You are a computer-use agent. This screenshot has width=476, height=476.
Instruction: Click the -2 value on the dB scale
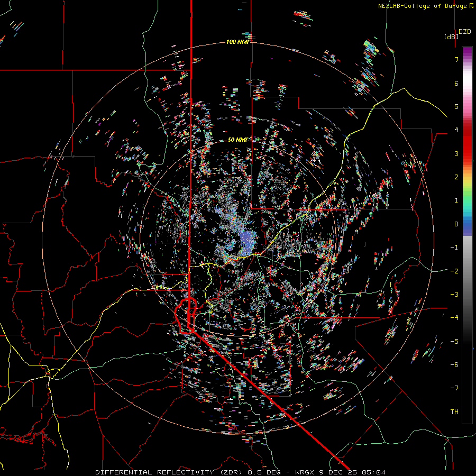point(454,271)
